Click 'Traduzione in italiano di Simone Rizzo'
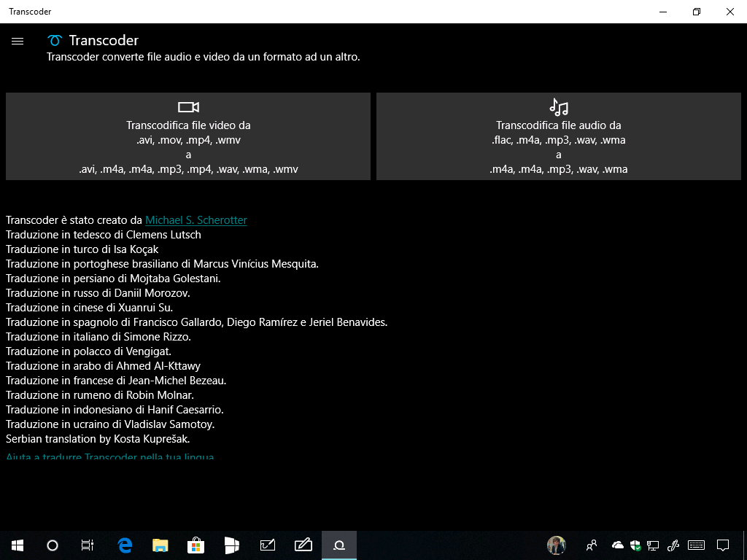The height and width of the screenshot is (560, 747). click(x=98, y=337)
